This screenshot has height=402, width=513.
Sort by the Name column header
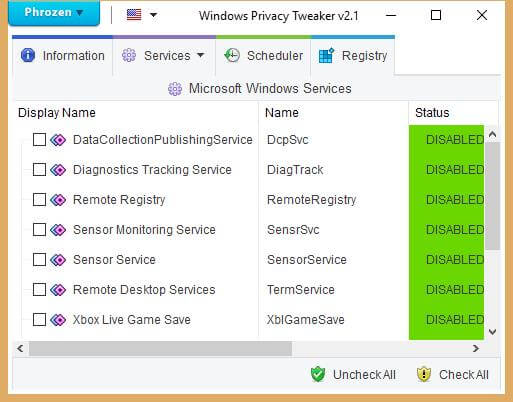[x=333, y=113]
